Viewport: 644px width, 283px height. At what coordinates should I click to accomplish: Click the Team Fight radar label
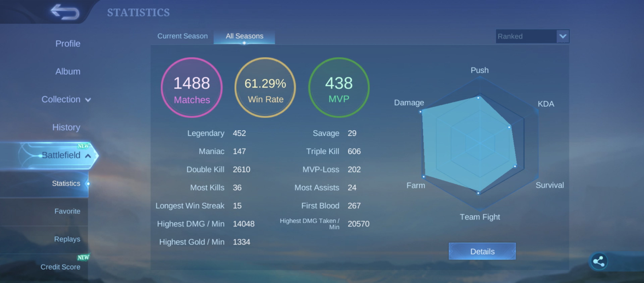point(480,217)
